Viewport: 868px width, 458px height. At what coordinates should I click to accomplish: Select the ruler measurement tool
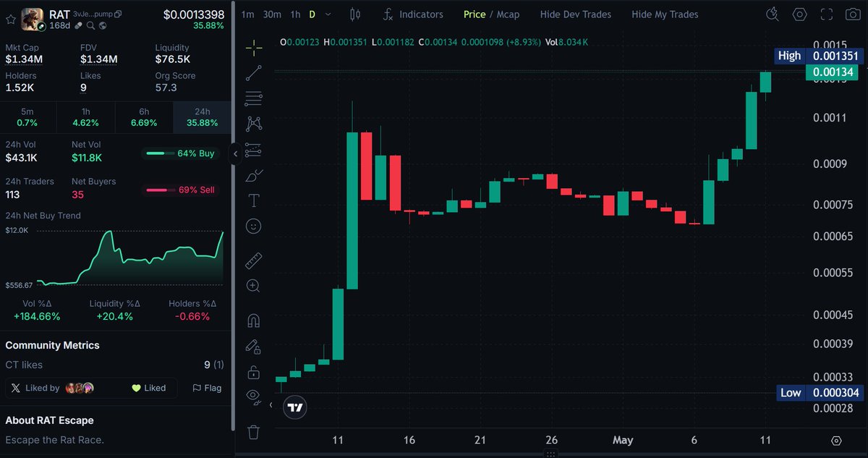(x=253, y=260)
